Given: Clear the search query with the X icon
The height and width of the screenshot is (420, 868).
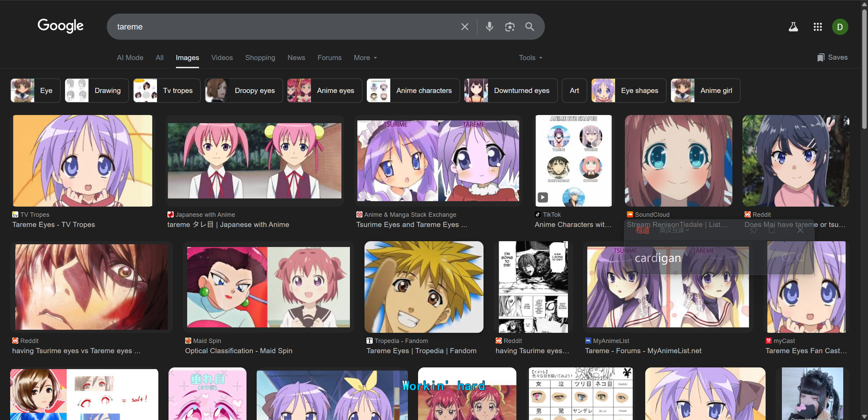Looking at the screenshot, I should click(x=465, y=27).
